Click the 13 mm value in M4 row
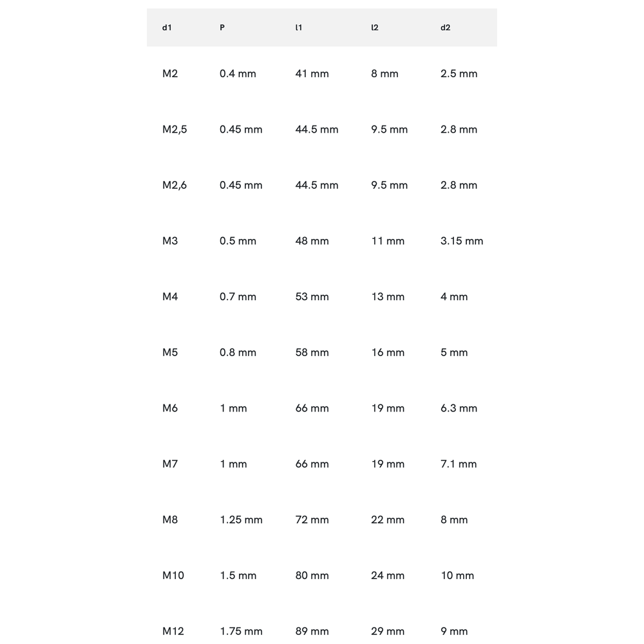Image resolution: width=644 pixels, height=644 pixels. pyautogui.click(x=388, y=297)
